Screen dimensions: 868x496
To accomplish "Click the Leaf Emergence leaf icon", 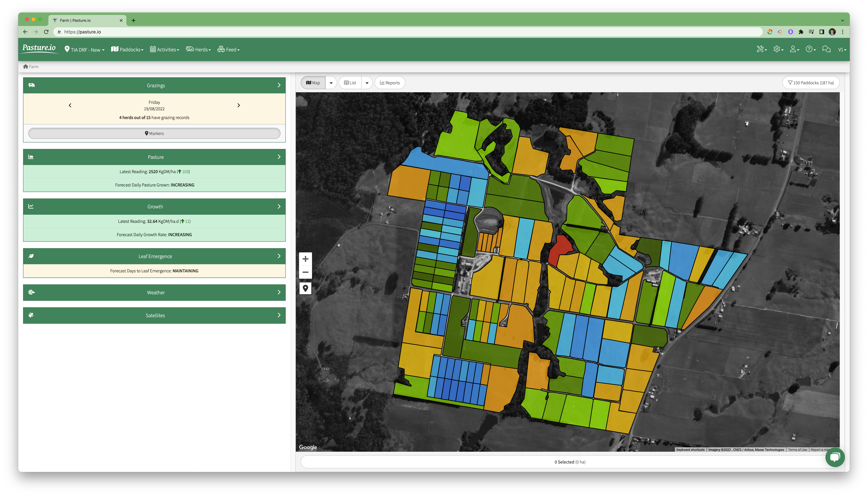I will click(x=31, y=256).
